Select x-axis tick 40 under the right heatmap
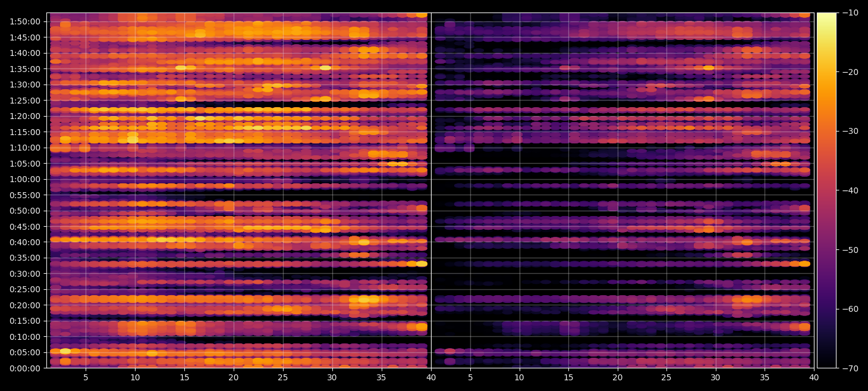The image size is (868, 391). [x=814, y=377]
